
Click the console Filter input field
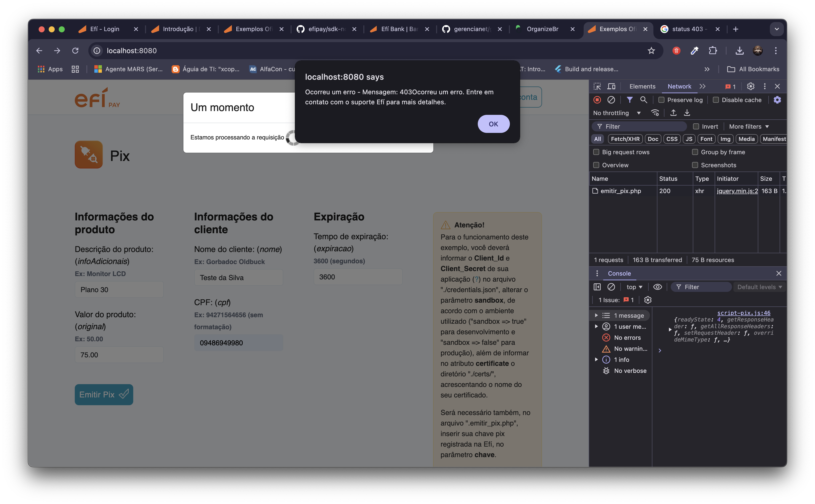pos(701,287)
